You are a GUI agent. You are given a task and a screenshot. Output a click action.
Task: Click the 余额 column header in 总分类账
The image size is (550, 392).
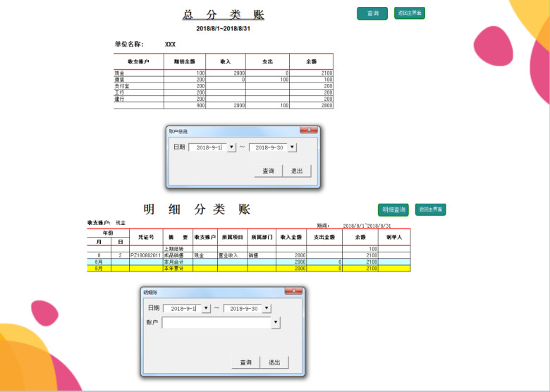point(311,62)
